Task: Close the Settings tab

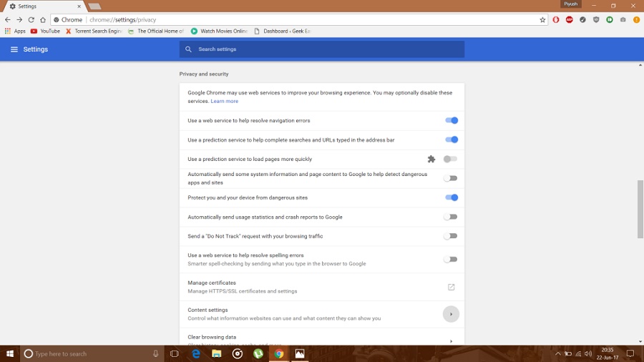Action: [x=79, y=6]
